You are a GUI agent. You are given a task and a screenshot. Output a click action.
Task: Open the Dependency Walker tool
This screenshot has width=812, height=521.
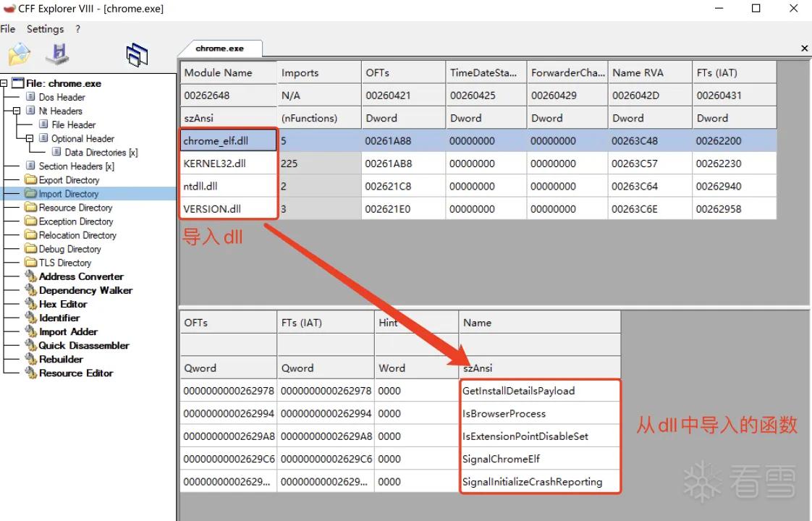(x=85, y=290)
